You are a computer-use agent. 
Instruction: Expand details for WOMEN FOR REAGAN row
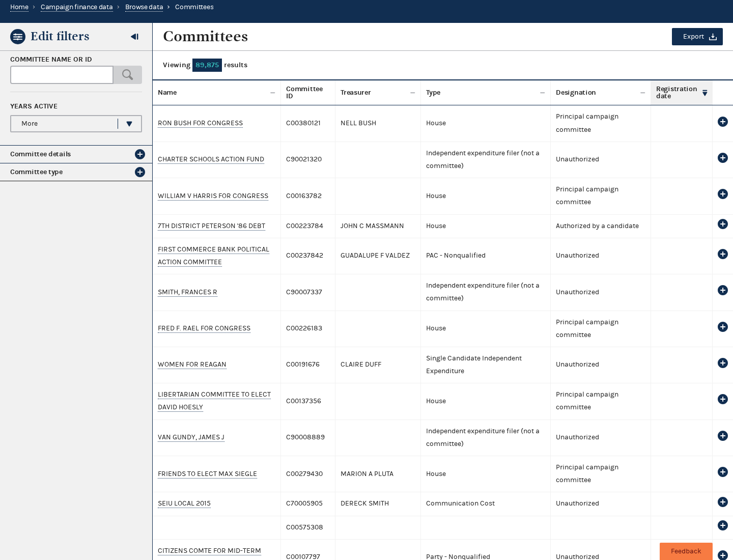723,363
